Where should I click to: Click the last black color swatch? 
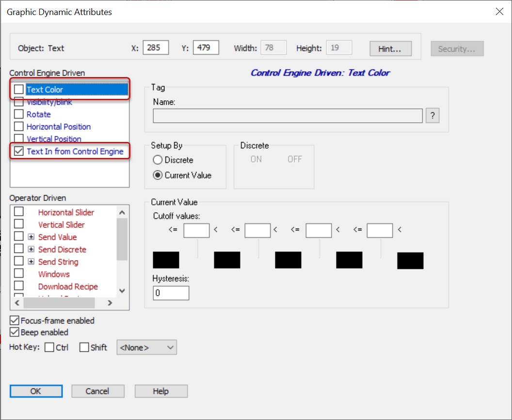410,260
